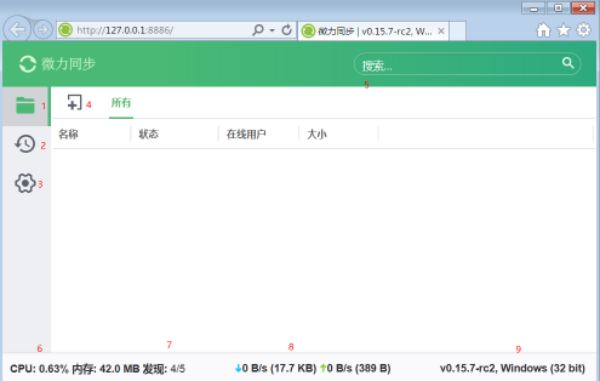The height and width of the screenshot is (381, 600).
Task: Open the settings gear in sidebar
Action: coord(25,183)
